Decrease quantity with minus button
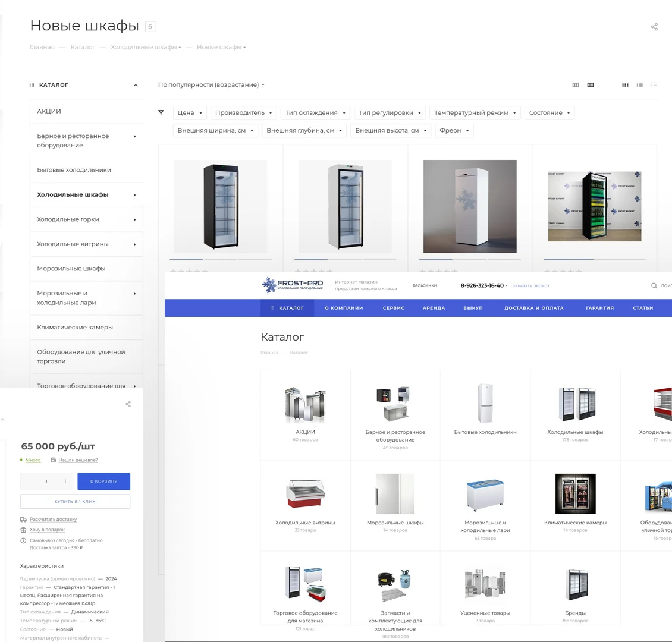672x642 pixels. tap(27, 481)
